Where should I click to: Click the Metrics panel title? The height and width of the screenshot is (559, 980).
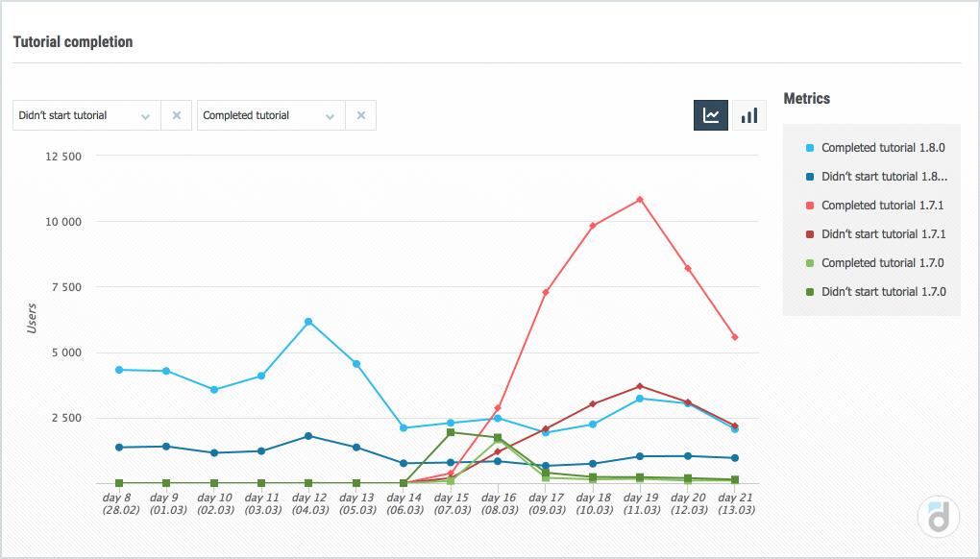point(807,98)
